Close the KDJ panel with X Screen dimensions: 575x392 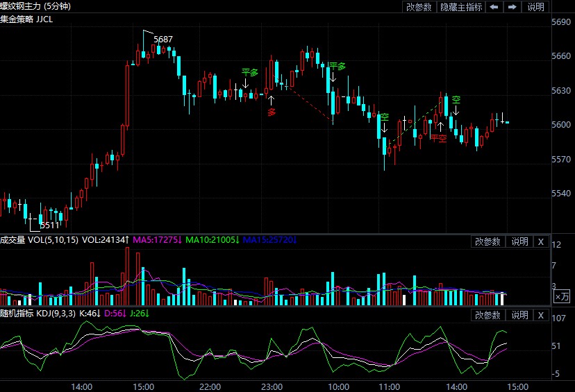541,315
